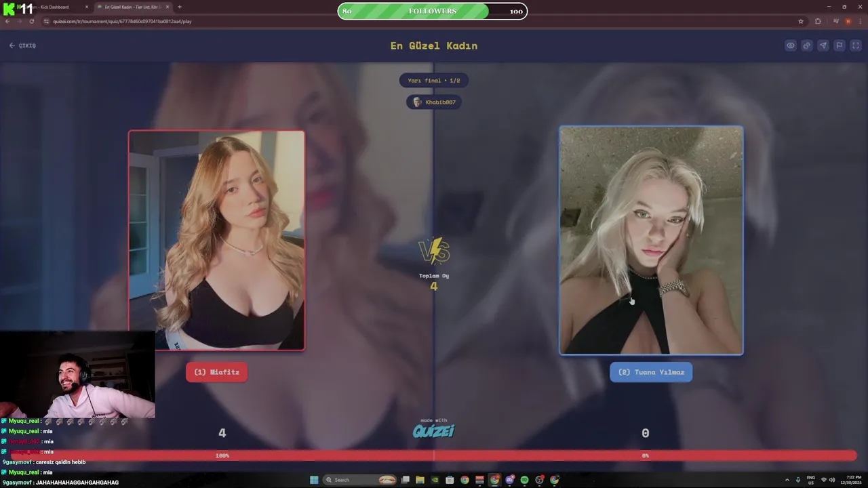868x488 pixels.
Task: Show hidden system tray icons
Action: (787, 480)
